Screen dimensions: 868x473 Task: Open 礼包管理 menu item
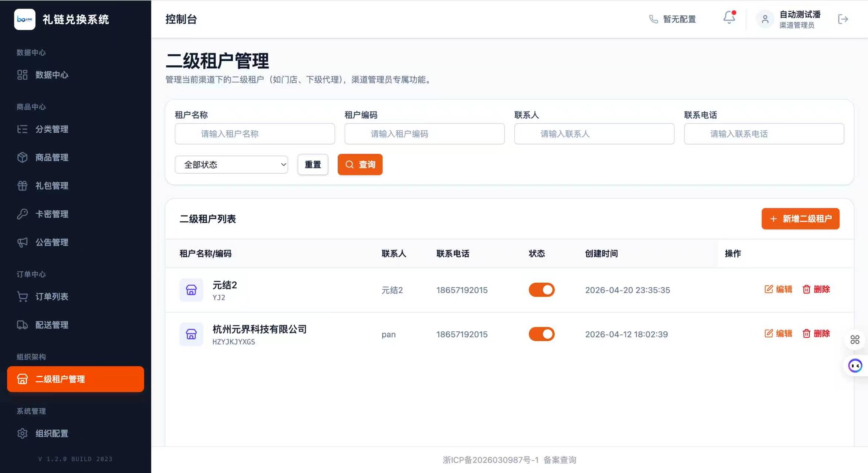(x=75, y=186)
